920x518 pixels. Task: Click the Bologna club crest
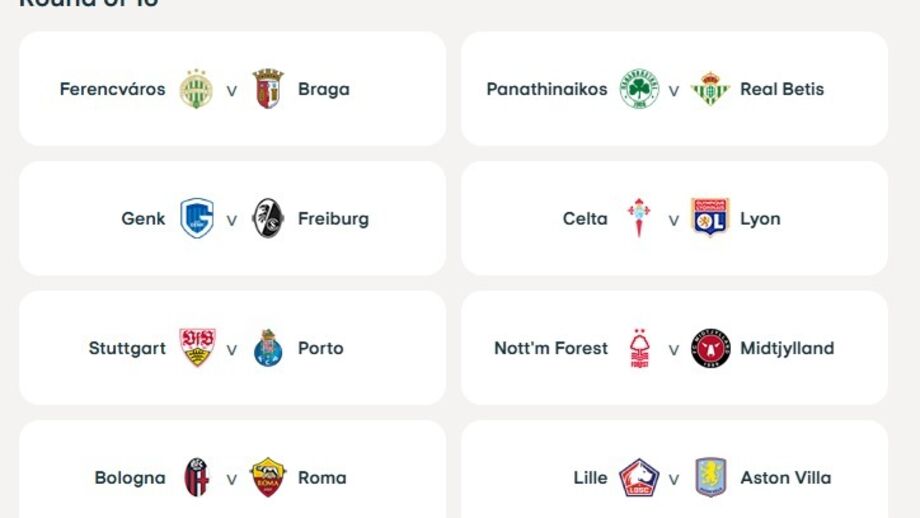[196, 478]
